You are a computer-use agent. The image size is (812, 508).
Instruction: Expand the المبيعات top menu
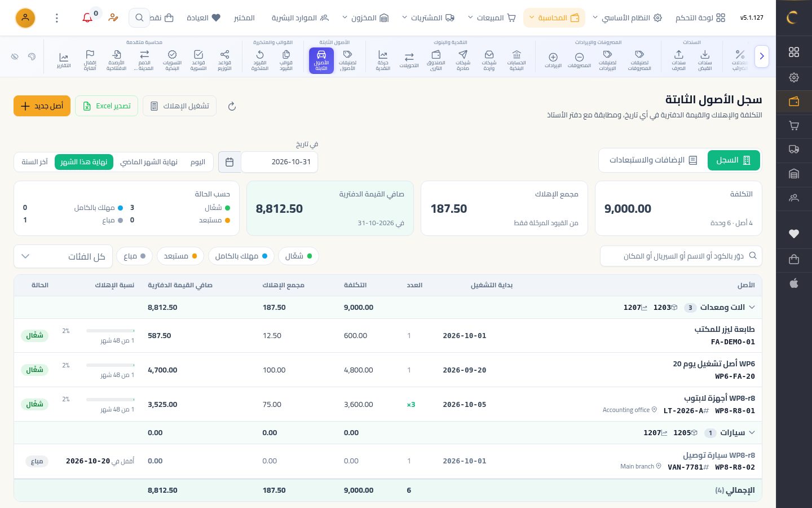(492, 18)
